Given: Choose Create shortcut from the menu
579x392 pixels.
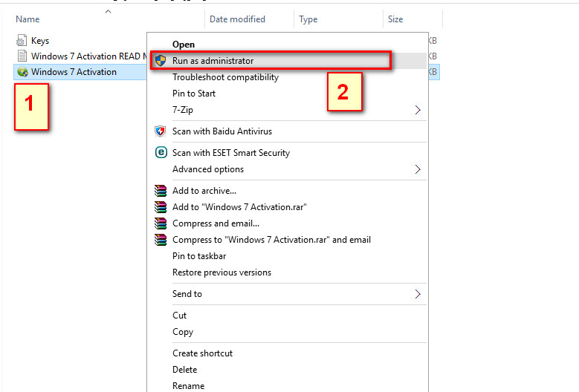Looking at the screenshot, I should coord(202,353).
